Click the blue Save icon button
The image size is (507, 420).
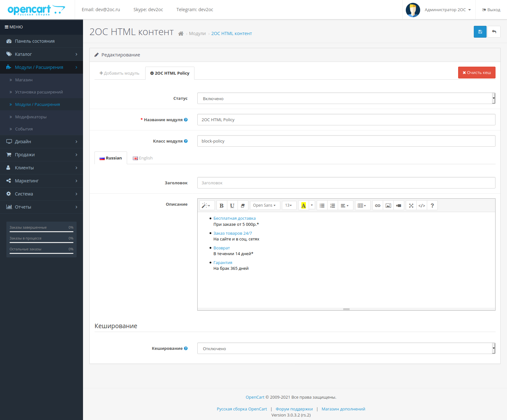480,32
